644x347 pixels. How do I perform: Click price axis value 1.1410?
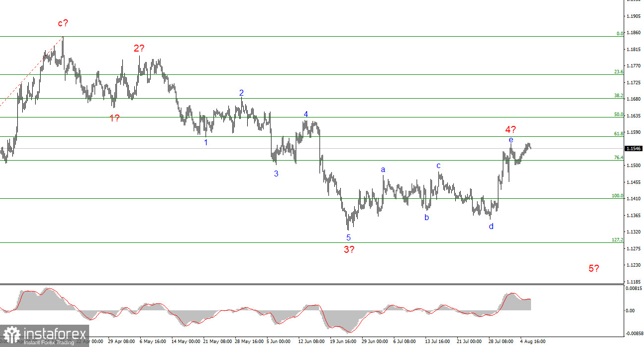point(635,199)
